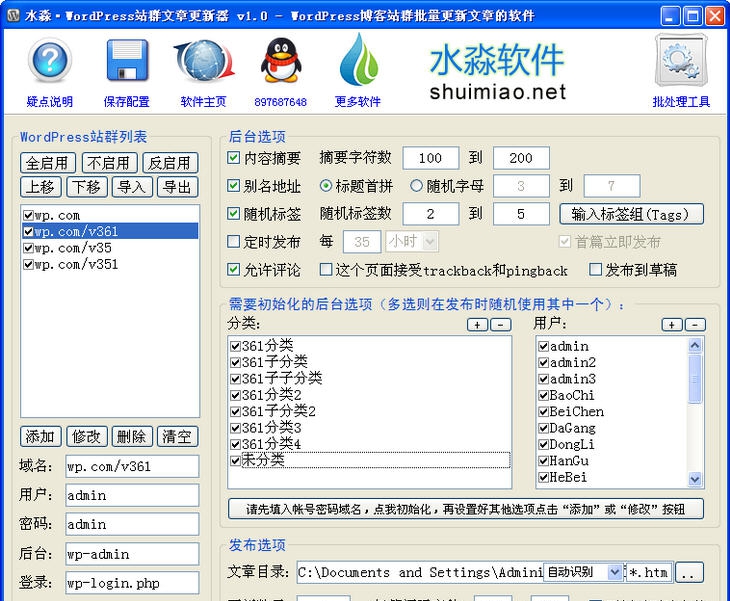Click 反启用 button
This screenshot has height=601, width=730.
click(x=170, y=163)
